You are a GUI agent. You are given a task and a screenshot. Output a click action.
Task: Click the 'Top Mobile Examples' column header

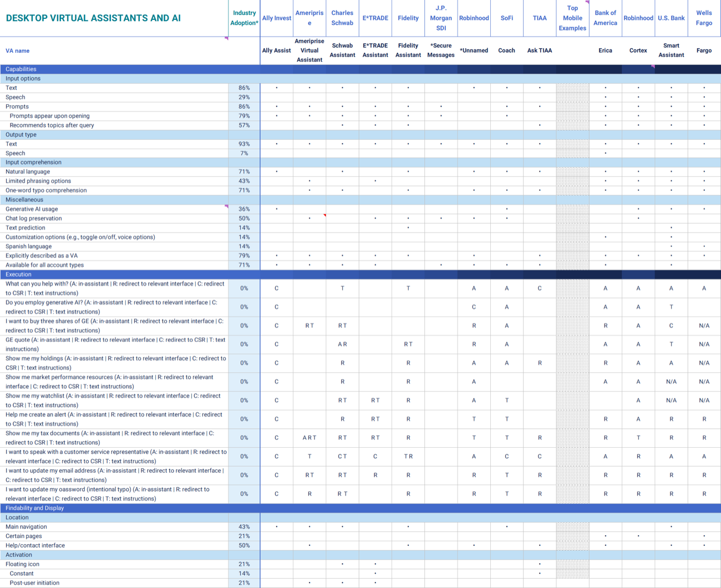572,18
